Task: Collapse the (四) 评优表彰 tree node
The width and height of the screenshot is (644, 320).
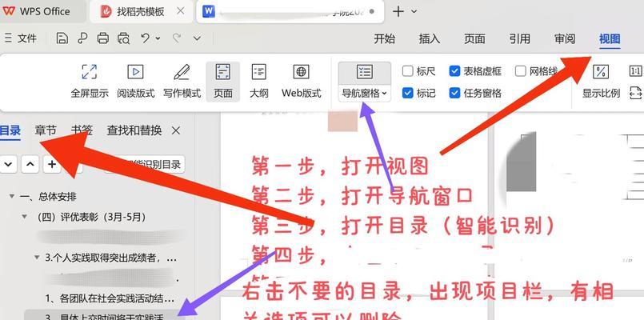Action: tap(25, 216)
